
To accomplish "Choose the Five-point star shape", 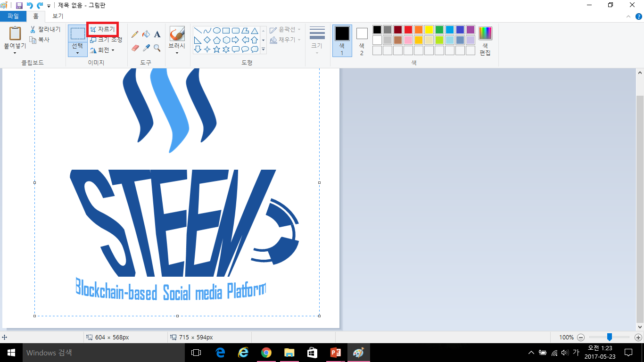I will coord(216,49).
